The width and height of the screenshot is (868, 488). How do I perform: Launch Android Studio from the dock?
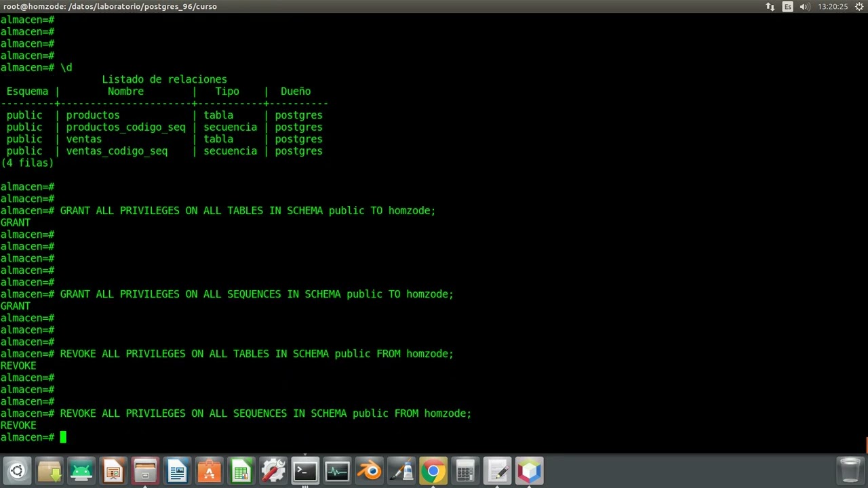[81, 471]
